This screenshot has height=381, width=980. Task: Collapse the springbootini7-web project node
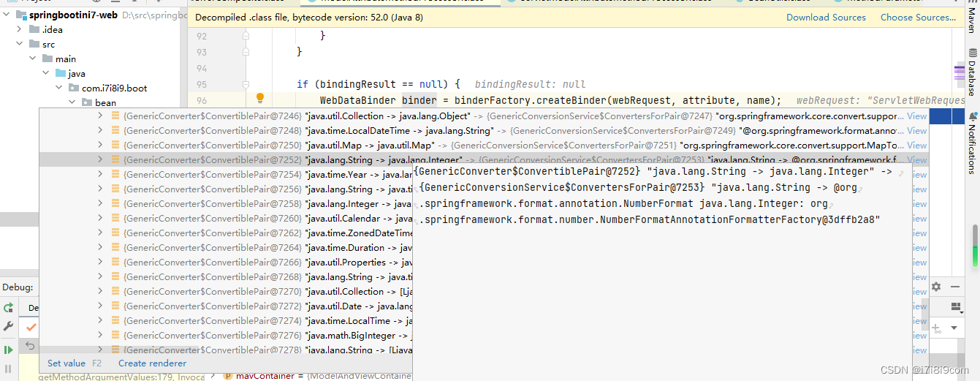(x=7, y=15)
